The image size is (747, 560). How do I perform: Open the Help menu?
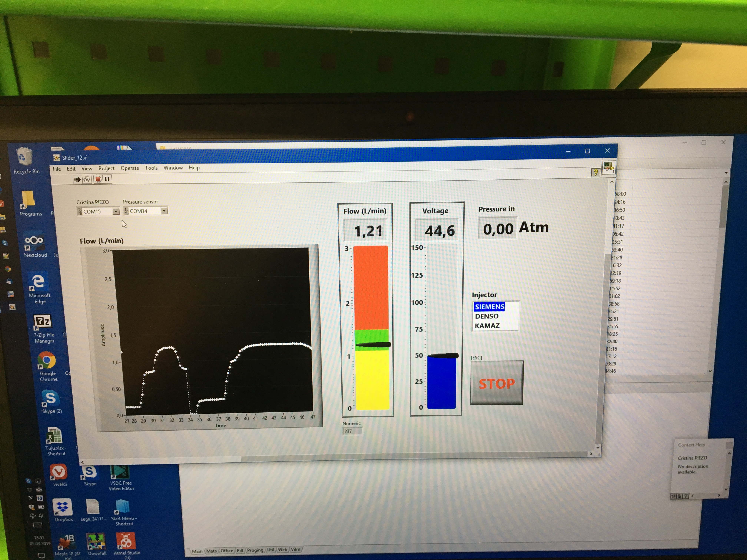pos(194,167)
